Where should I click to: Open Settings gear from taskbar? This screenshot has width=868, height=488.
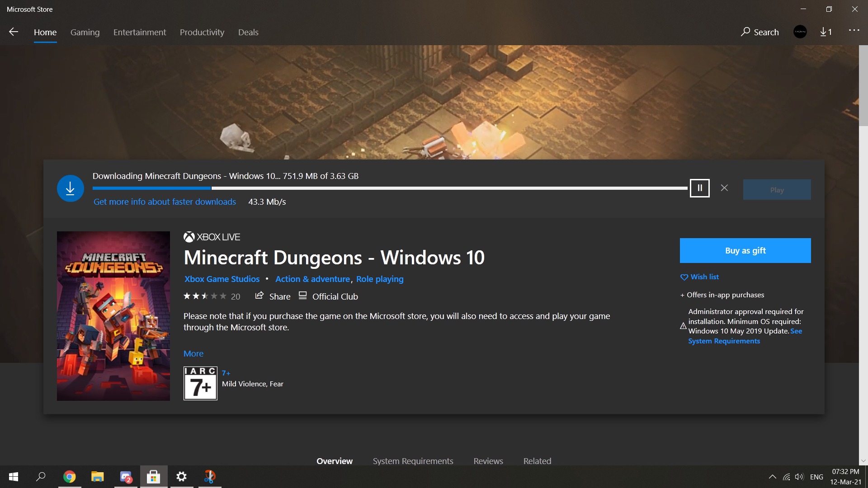coord(182,477)
